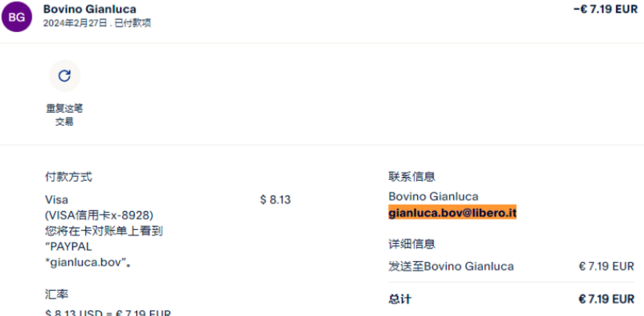Click the 详细信息 section heading
644x316 pixels.
pyautogui.click(x=412, y=244)
